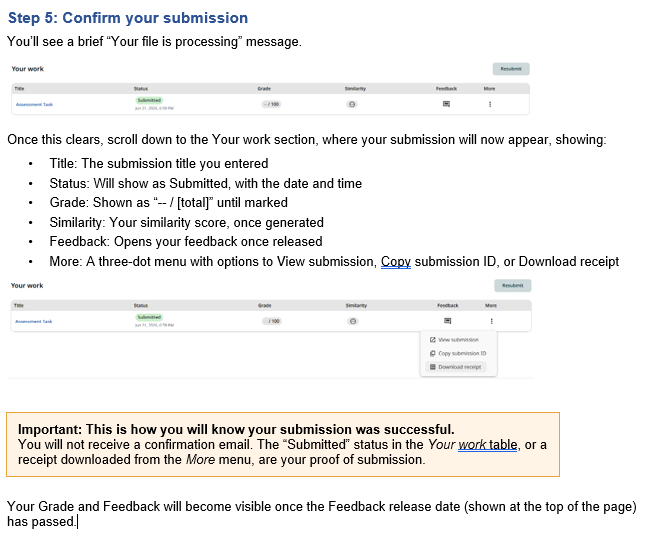Viewport: 645px width, 542px height.
Task: Open Assessment Task link in second table
Action: point(34,321)
